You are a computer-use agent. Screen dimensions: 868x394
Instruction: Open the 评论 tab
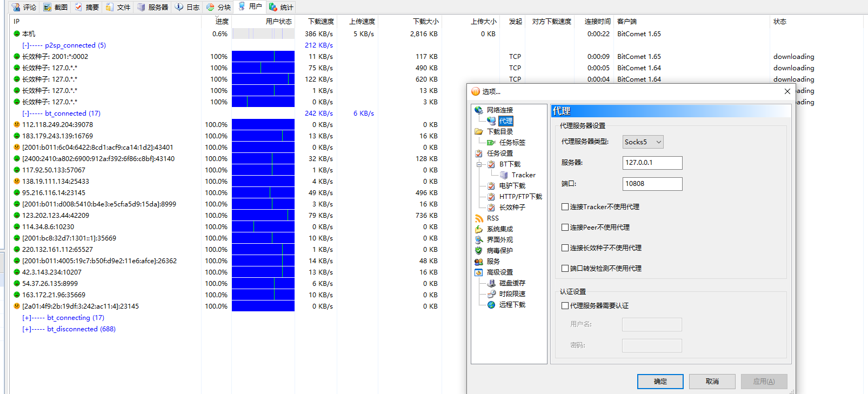(x=24, y=7)
